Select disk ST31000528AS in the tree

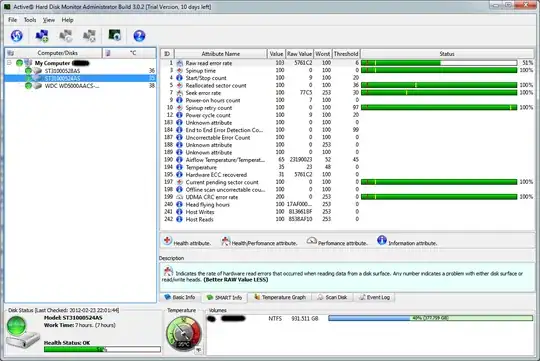click(x=62, y=71)
